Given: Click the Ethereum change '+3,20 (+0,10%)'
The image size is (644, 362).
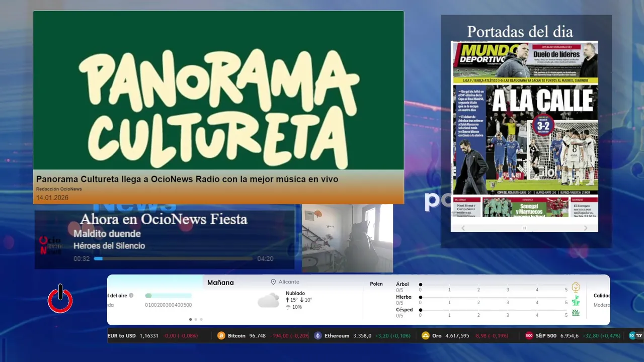Looking at the screenshot, I should coord(393,336).
